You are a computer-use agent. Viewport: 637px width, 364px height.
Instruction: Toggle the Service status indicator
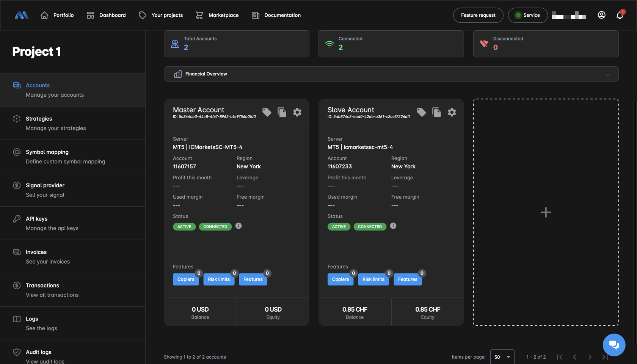pos(527,15)
